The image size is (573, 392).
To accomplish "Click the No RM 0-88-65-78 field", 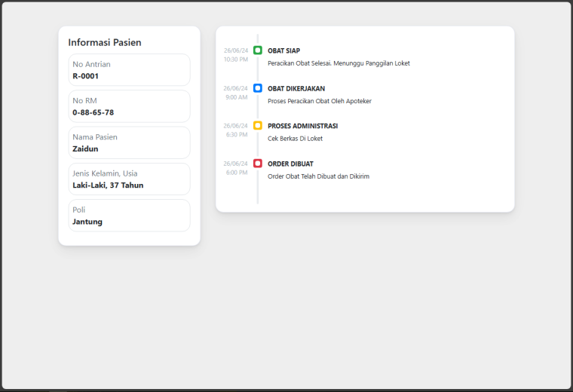I will (130, 106).
